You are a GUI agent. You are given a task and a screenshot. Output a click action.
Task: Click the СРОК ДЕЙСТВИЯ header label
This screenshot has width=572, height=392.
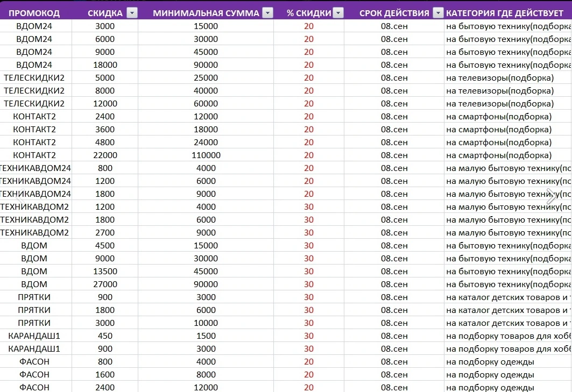point(394,13)
